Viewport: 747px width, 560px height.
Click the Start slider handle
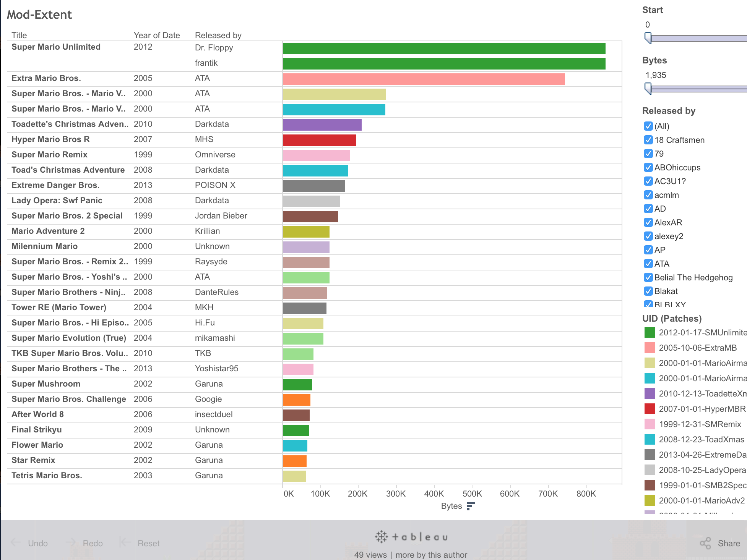648,38
